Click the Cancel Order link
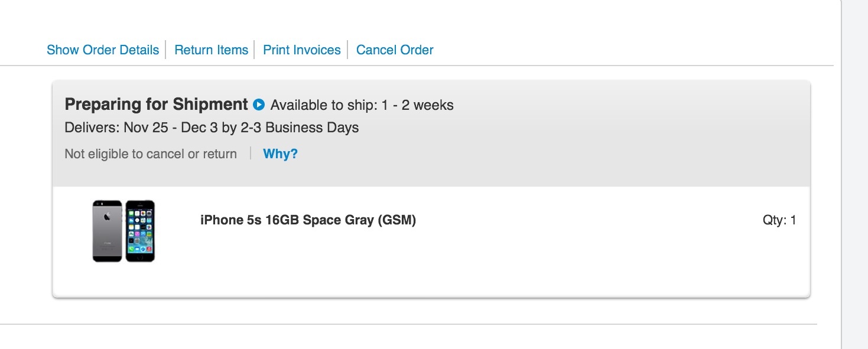Viewport: 868px width, 349px height. point(395,50)
